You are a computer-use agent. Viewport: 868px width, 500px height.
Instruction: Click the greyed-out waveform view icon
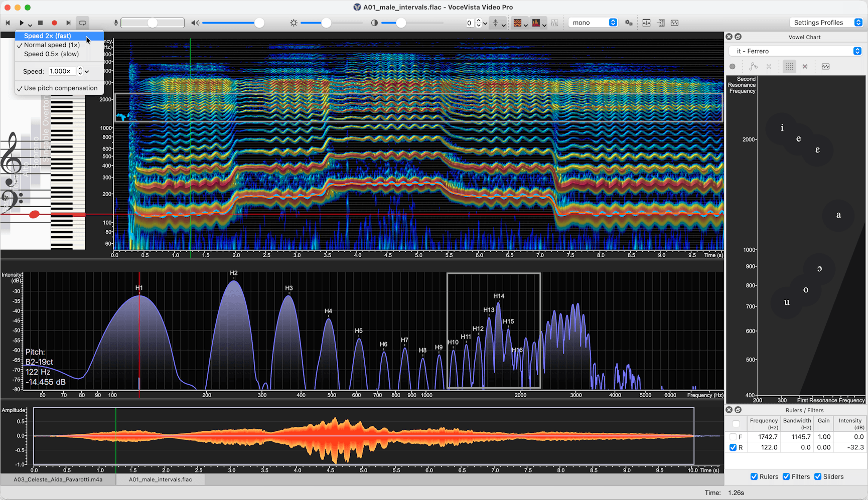554,23
